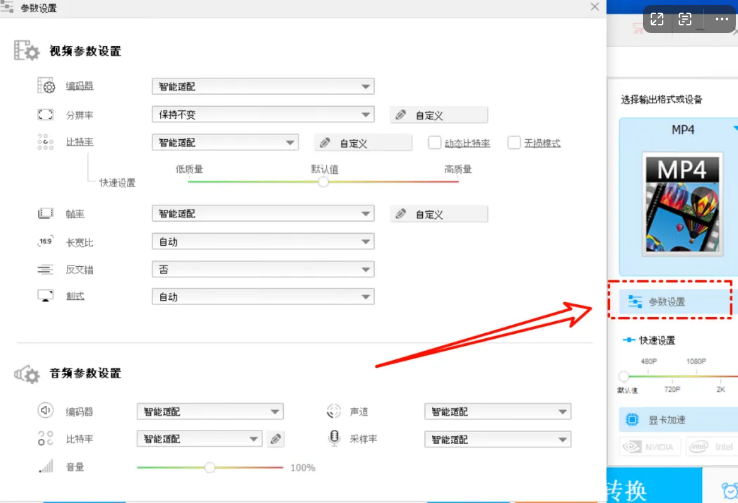Click the pencil icon beside audio bitrate

(276, 438)
